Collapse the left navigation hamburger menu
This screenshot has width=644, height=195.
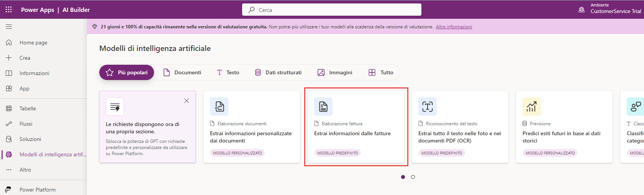tap(9, 27)
